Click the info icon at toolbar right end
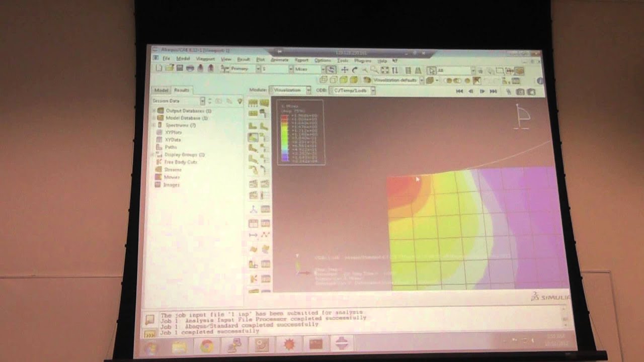 pos(540,81)
